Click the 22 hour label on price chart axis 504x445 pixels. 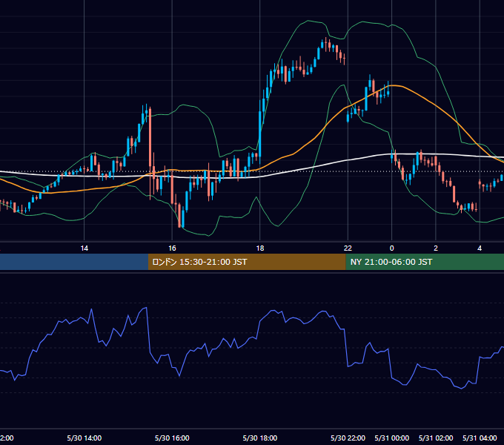coord(348,248)
